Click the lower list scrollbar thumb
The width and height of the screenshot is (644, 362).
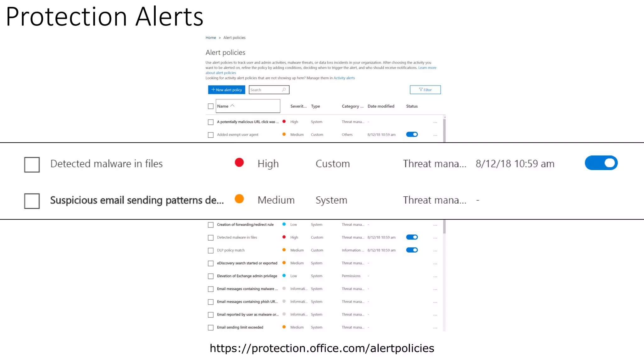click(444, 227)
